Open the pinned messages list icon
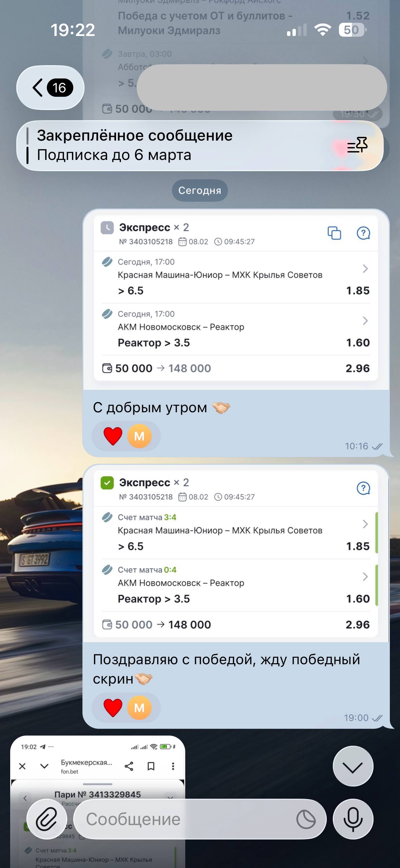Screen dimensions: 400x868 pos(357,145)
